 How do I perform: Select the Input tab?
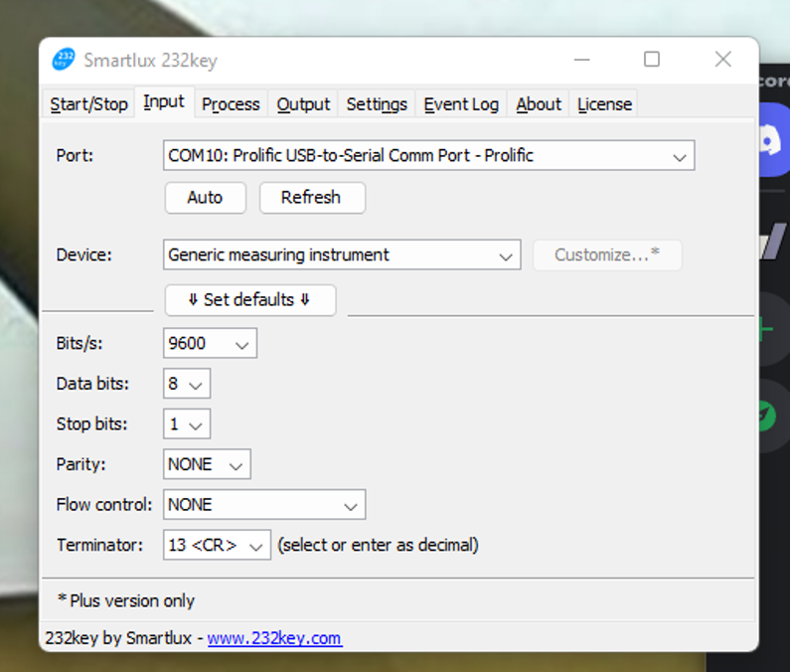tap(164, 102)
